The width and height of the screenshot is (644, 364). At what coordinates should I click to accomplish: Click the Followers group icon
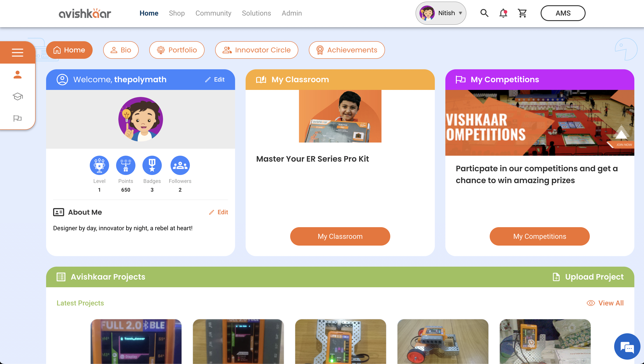pyautogui.click(x=180, y=165)
